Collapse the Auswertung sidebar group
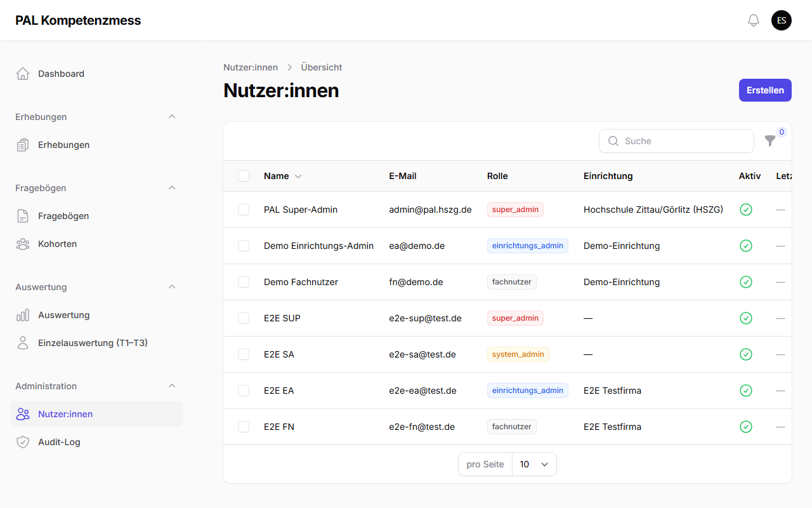 [172, 287]
